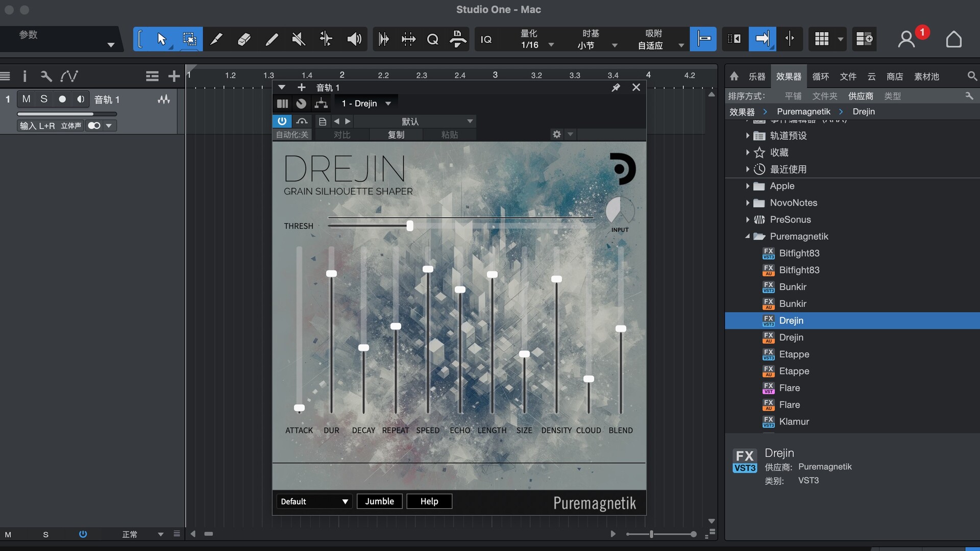The image size is (980, 551).
Task: Click the ATTACK slider handle
Action: pos(299,408)
